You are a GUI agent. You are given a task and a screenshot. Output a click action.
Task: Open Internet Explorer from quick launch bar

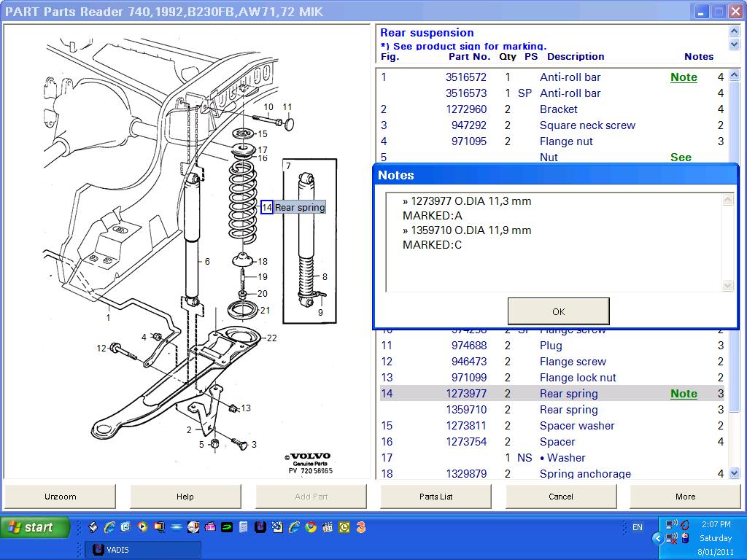pos(109,526)
